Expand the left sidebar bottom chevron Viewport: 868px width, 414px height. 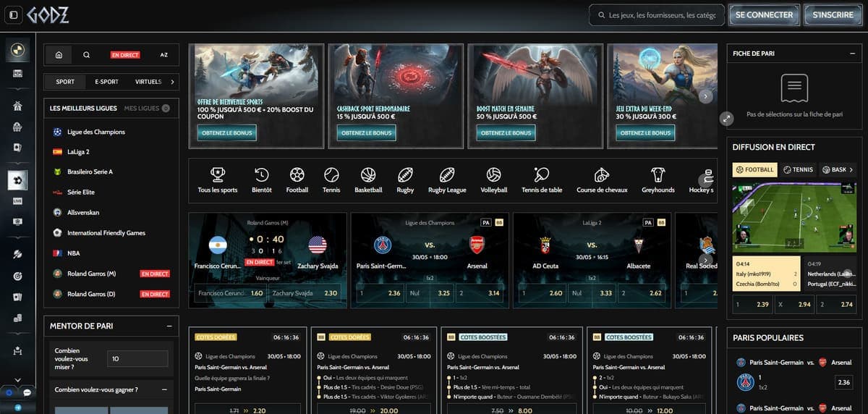[x=17, y=379]
